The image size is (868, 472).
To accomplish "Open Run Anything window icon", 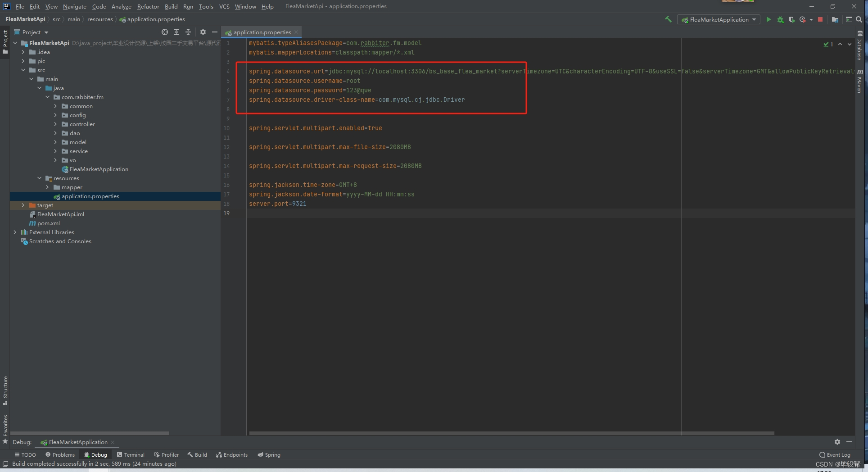I will coord(849,19).
